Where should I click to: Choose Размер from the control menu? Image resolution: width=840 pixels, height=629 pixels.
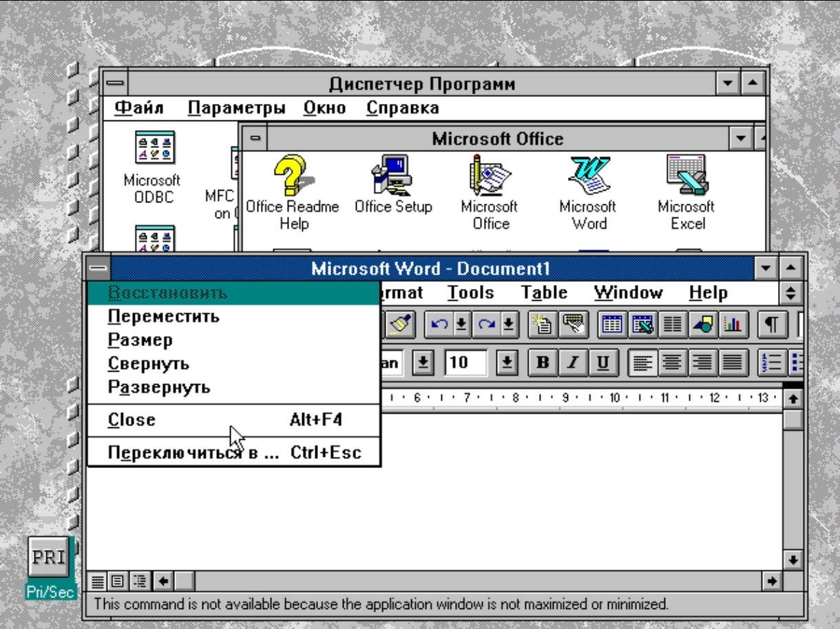pyautogui.click(x=234, y=340)
